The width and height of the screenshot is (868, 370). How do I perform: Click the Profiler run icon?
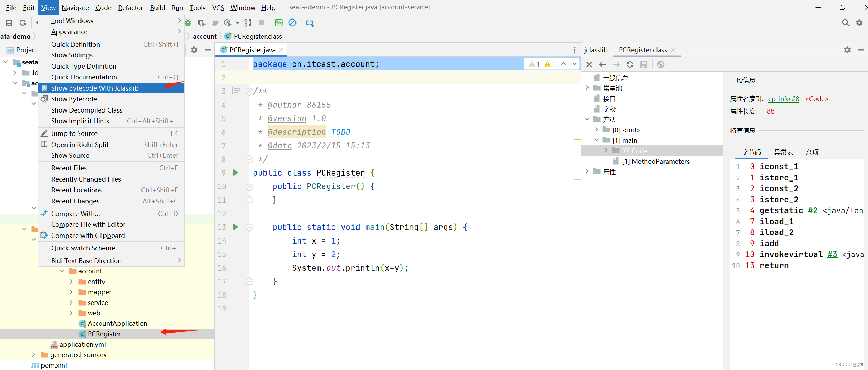pyautogui.click(x=227, y=23)
